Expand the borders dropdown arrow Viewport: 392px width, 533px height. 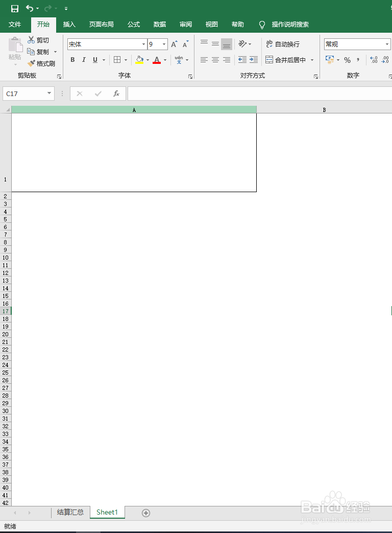tap(126, 60)
